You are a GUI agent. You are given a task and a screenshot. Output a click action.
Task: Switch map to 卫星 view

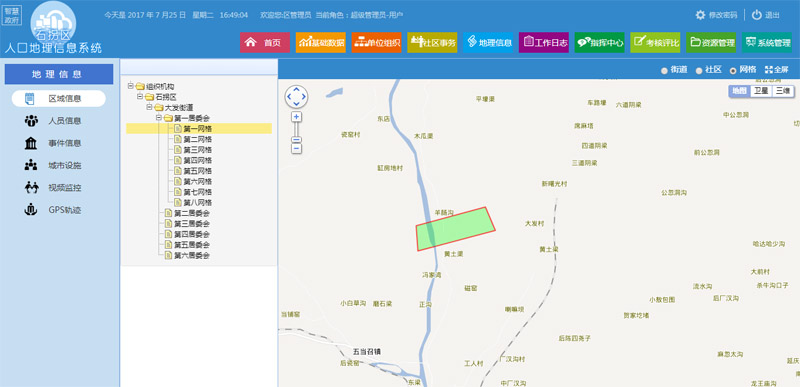pyautogui.click(x=761, y=91)
